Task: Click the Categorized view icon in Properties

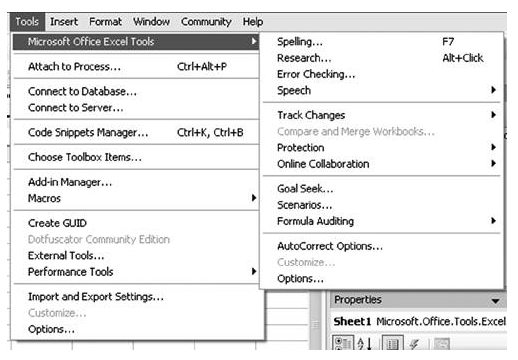Action: pyautogui.click(x=342, y=343)
